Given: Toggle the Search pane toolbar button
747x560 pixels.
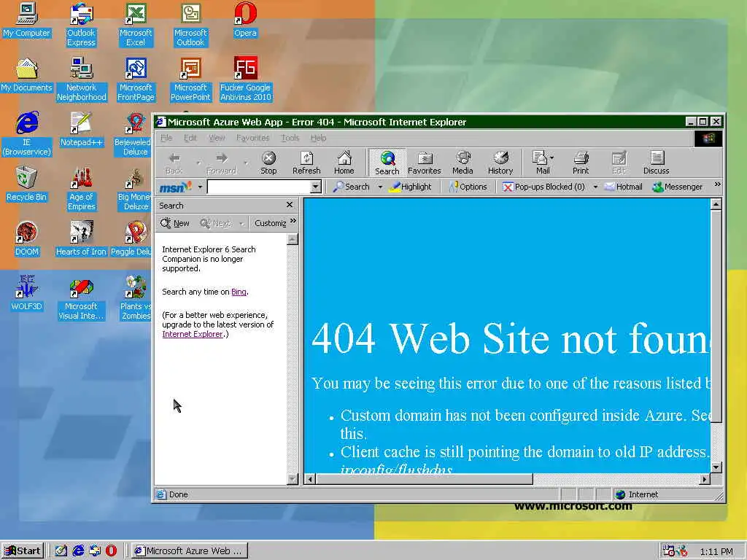Looking at the screenshot, I should pyautogui.click(x=387, y=163).
